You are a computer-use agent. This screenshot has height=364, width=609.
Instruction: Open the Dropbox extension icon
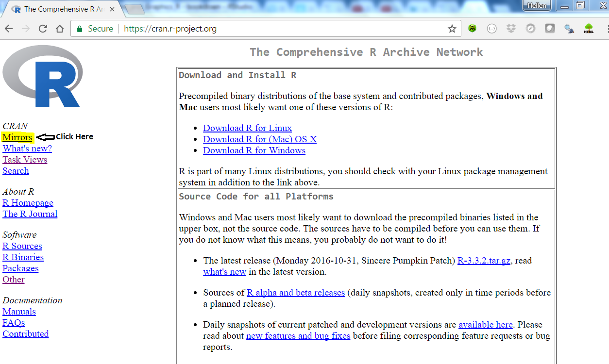511,29
